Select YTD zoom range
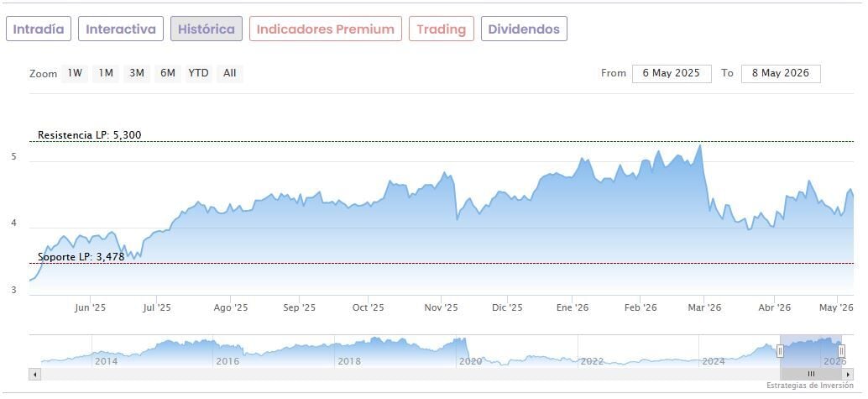Image resolution: width=868 pixels, height=399 pixels. (198, 73)
